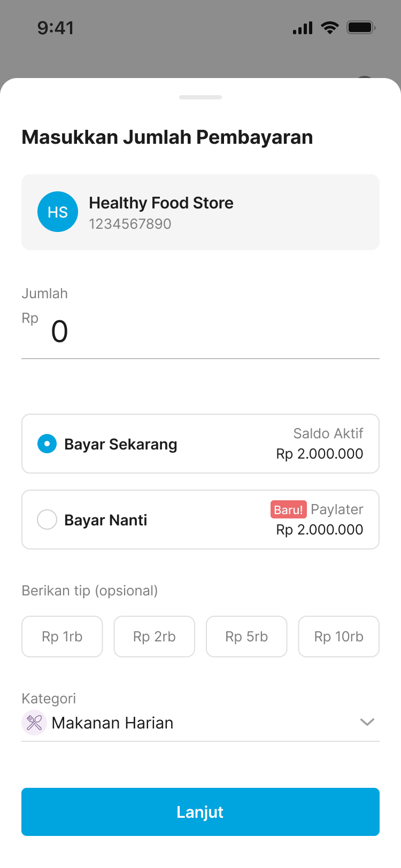
Task: Tap the HS merchant avatar icon
Action: tap(58, 212)
